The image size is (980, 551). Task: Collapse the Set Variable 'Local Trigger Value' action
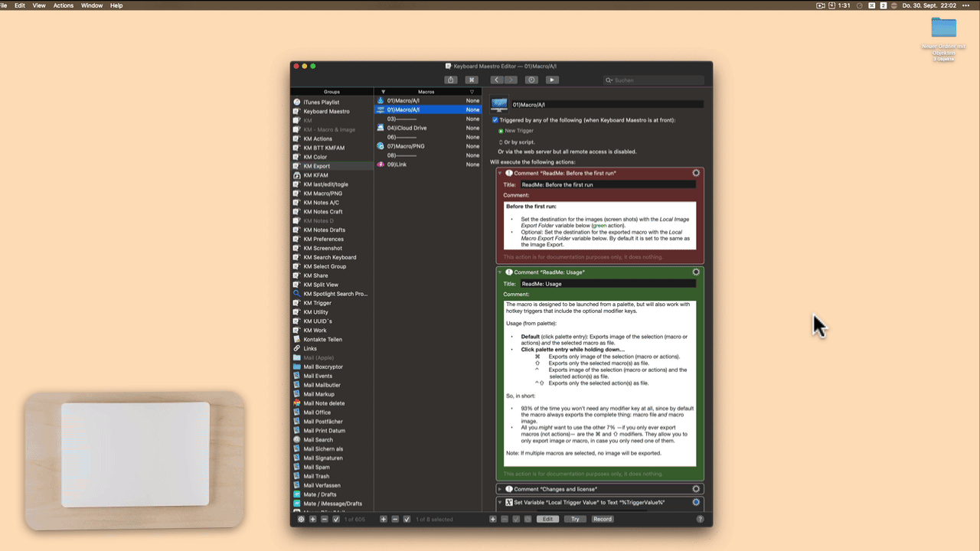500,503
